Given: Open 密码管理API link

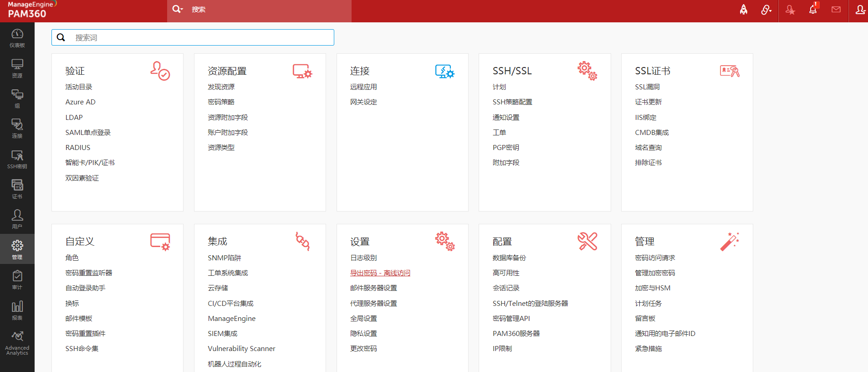Looking at the screenshot, I should [511, 319].
